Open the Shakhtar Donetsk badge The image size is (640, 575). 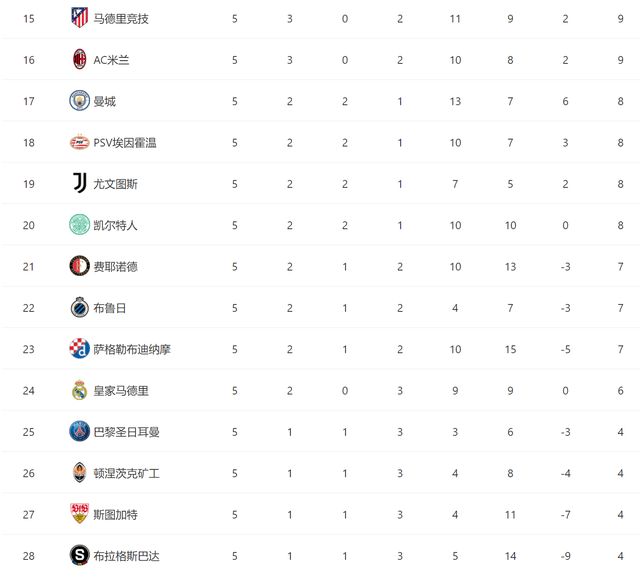tap(79, 473)
